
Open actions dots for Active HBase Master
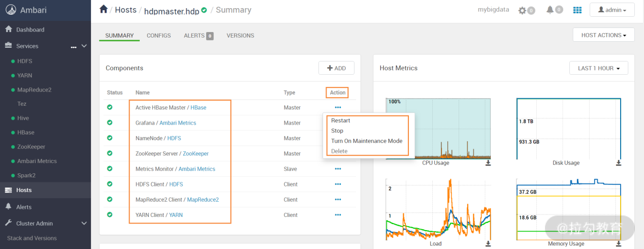[338, 107]
